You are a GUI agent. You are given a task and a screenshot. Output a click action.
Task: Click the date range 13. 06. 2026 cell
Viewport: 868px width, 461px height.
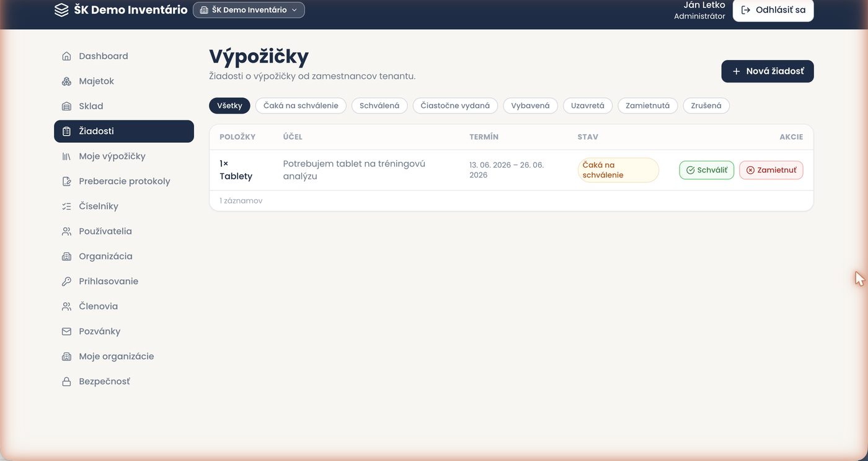[x=507, y=170]
